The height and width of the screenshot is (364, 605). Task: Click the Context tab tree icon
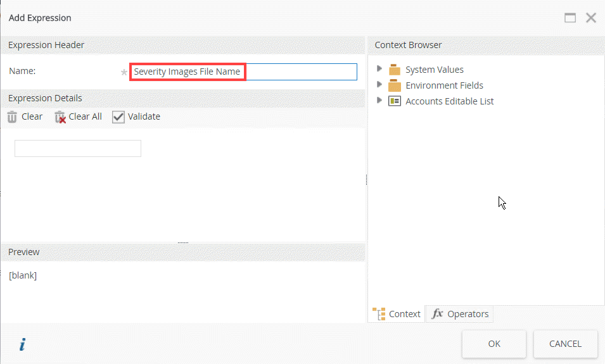379,314
